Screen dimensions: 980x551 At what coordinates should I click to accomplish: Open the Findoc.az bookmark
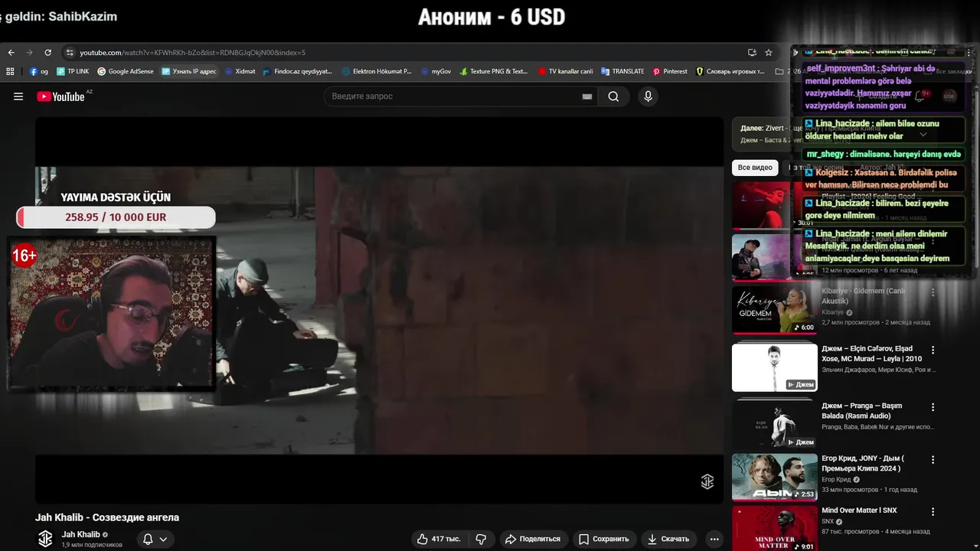click(297, 71)
